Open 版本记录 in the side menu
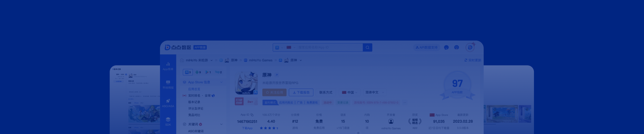 click(x=194, y=102)
